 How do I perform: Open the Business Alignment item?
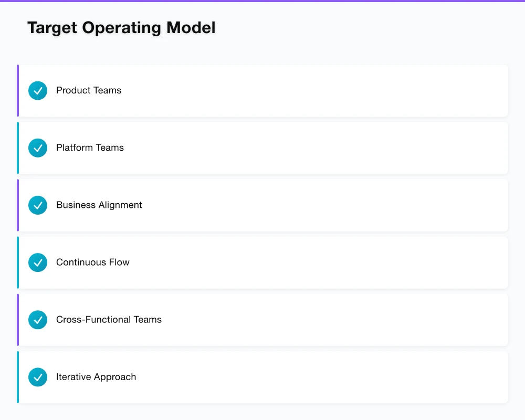262,205
